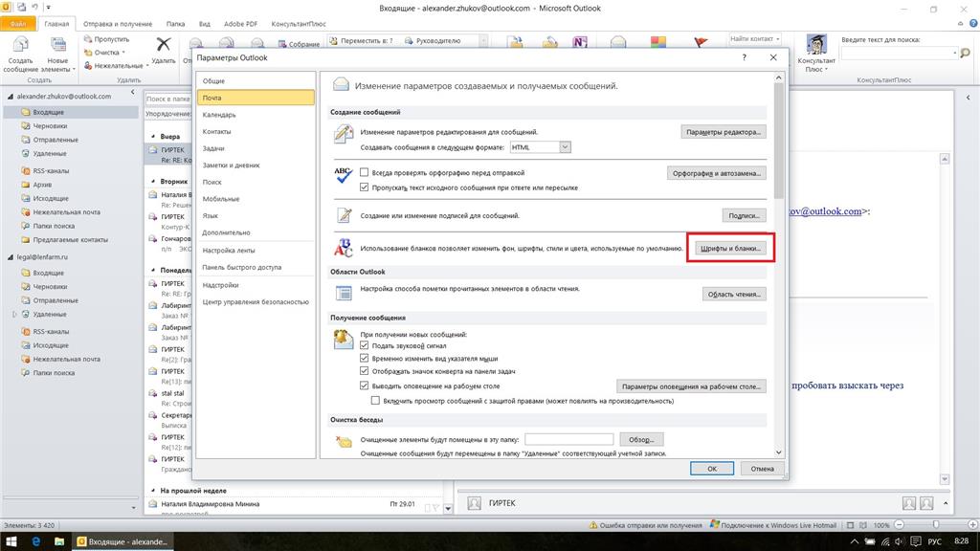
Task: Confirm options with OK button
Action: (712, 469)
